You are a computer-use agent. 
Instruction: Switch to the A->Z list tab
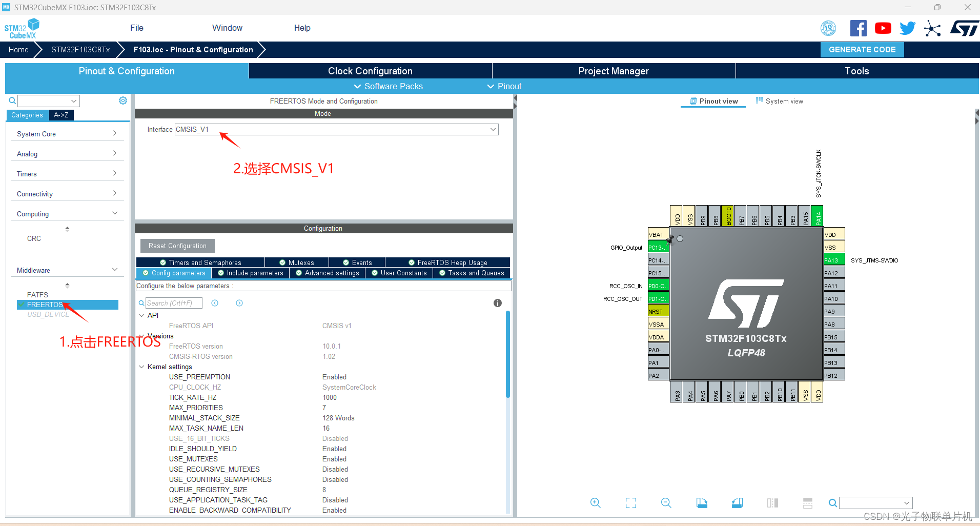click(61, 115)
